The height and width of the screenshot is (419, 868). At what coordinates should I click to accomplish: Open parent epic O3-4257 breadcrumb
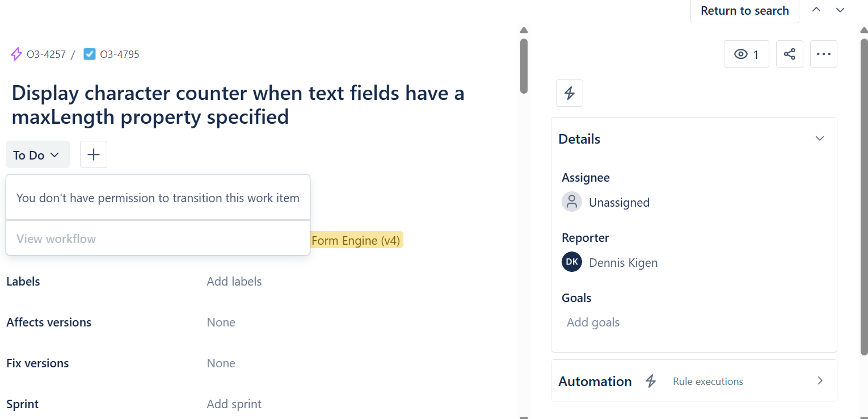[x=39, y=55]
